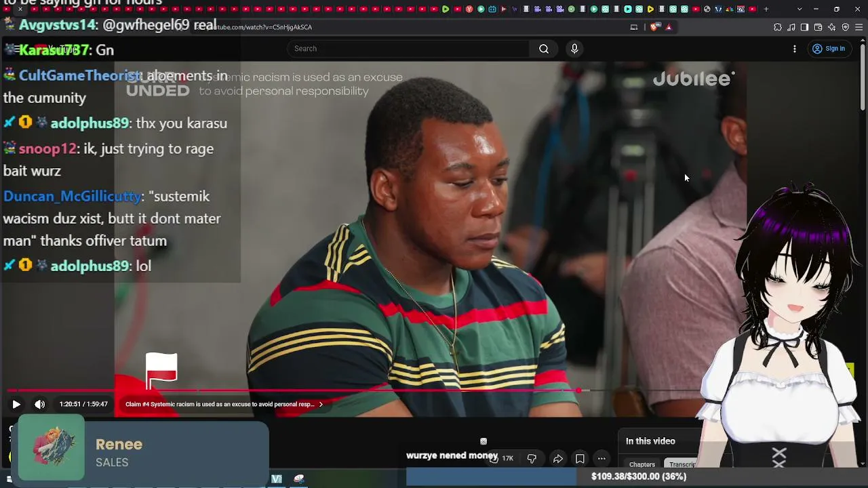
Task: Click the username Avgvstvs14 in chat
Action: [x=58, y=25]
